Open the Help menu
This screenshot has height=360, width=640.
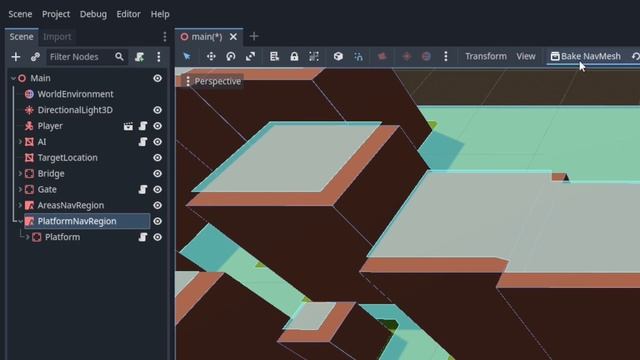coord(160,14)
